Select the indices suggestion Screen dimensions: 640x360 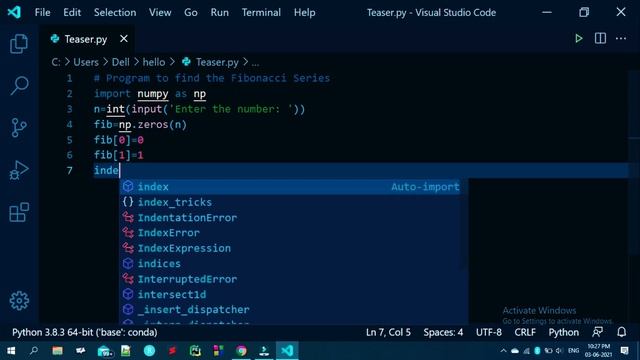(289, 264)
